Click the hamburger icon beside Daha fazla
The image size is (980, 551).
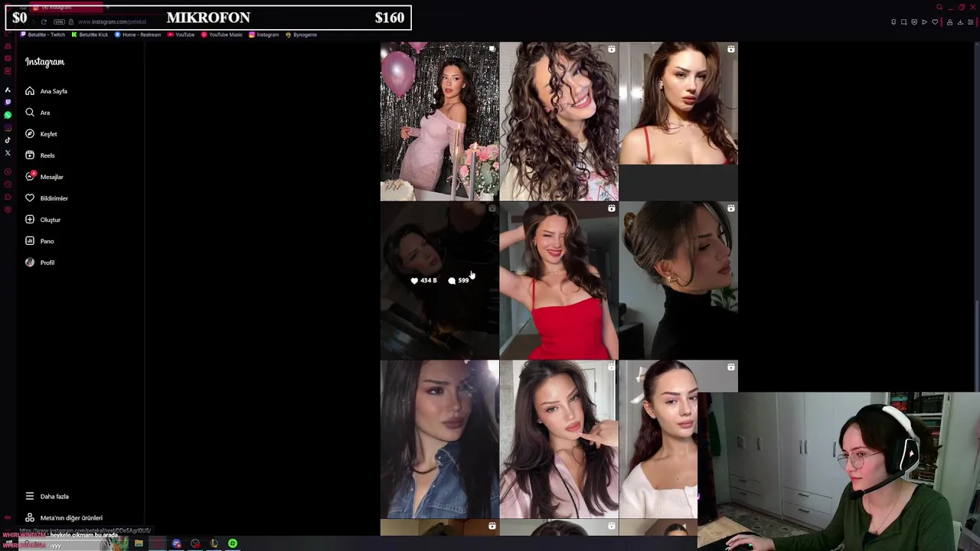(30, 497)
